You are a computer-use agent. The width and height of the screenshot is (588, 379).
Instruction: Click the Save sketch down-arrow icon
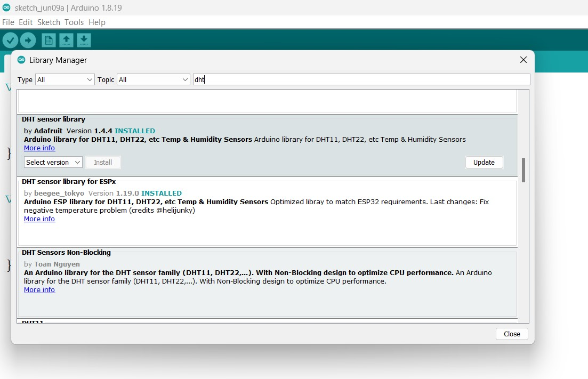(84, 40)
